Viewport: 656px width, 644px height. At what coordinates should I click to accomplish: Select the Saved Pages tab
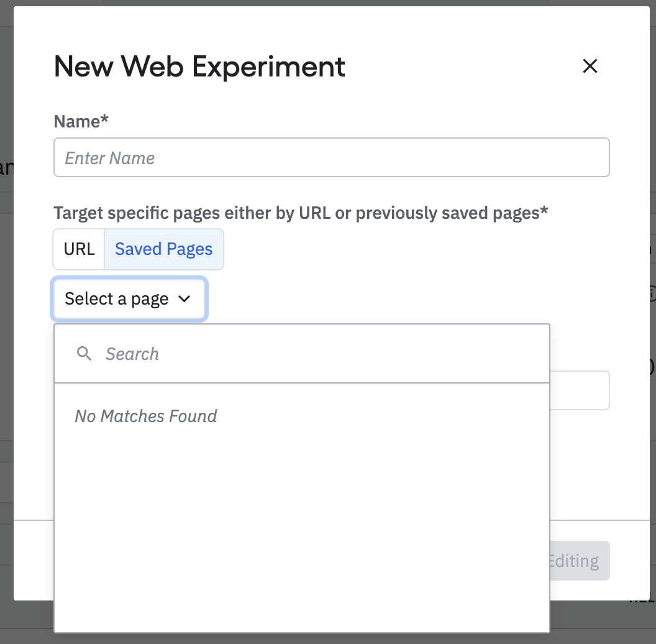[x=163, y=249]
